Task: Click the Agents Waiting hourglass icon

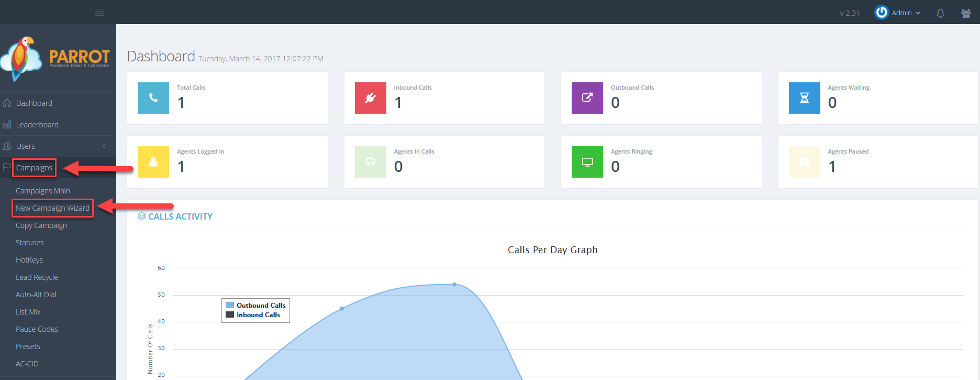Action: (x=805, y=98)
